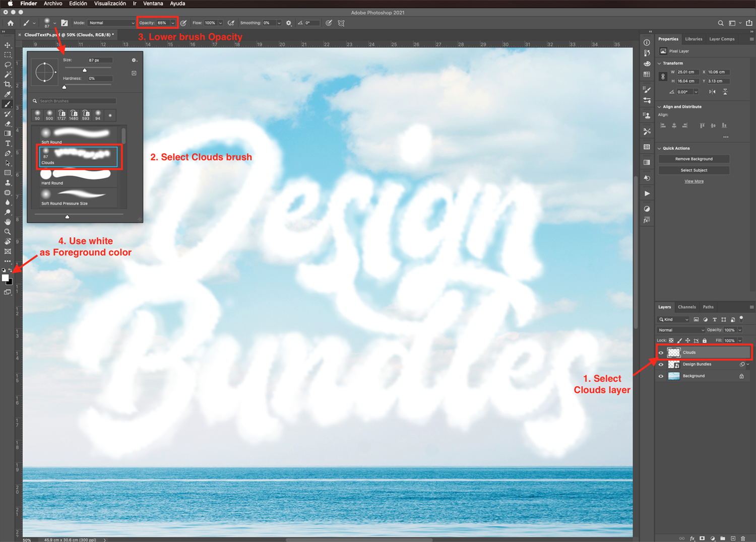This screenshot has height=542, width=756.
Task: Open Search icon in top right
Action: [721, 23]
